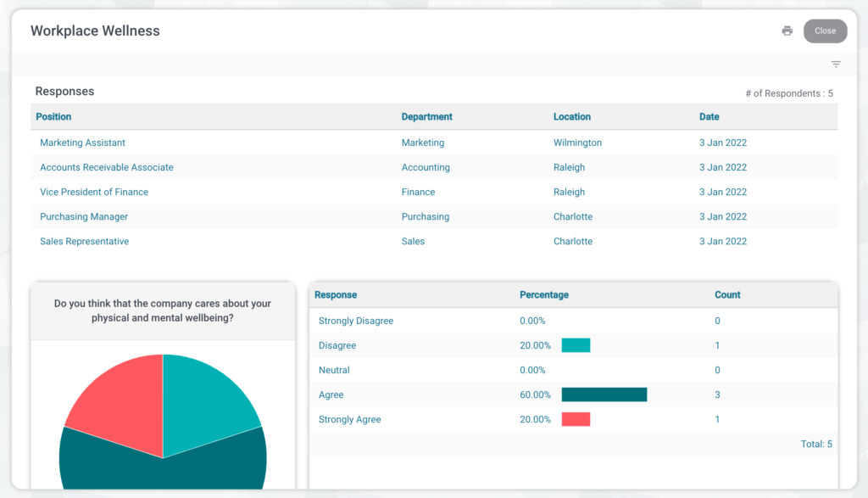Click the date in Marketing Assistant row
Viewport: 868px width, 498px height.
pos(723,143)
